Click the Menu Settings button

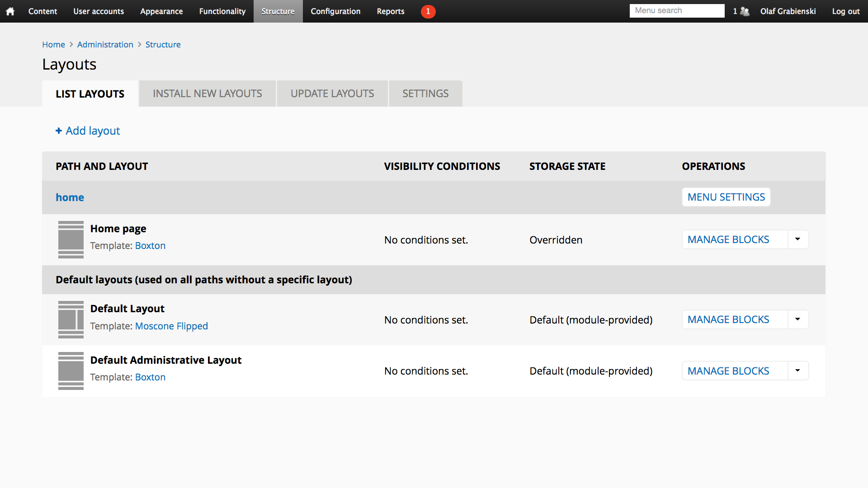(726, 197)
